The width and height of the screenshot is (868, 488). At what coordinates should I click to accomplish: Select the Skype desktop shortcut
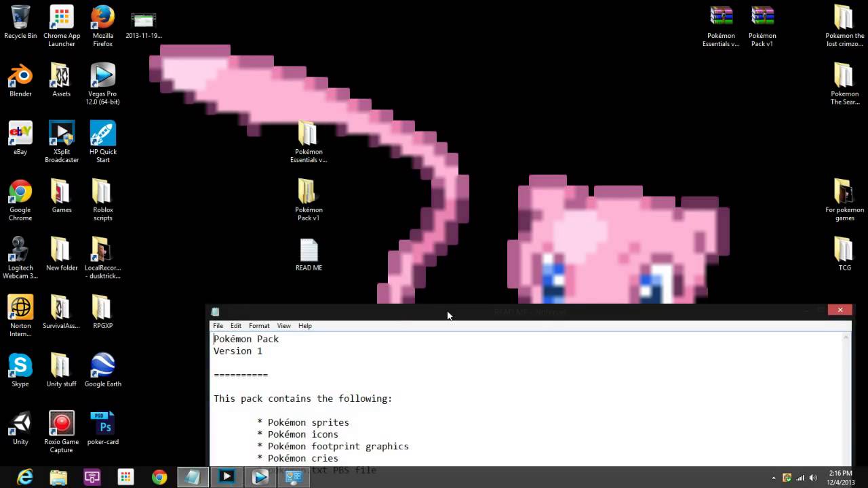(20, 370)
